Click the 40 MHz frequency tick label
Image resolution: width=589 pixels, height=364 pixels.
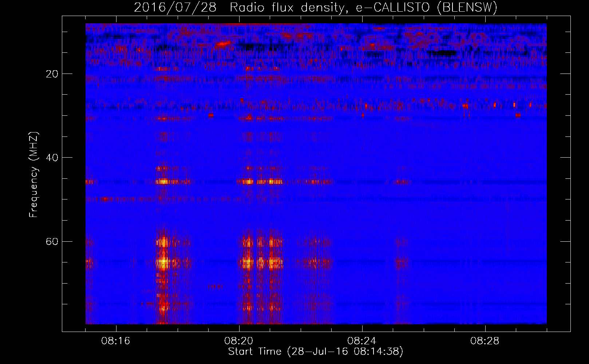point(52,158)
